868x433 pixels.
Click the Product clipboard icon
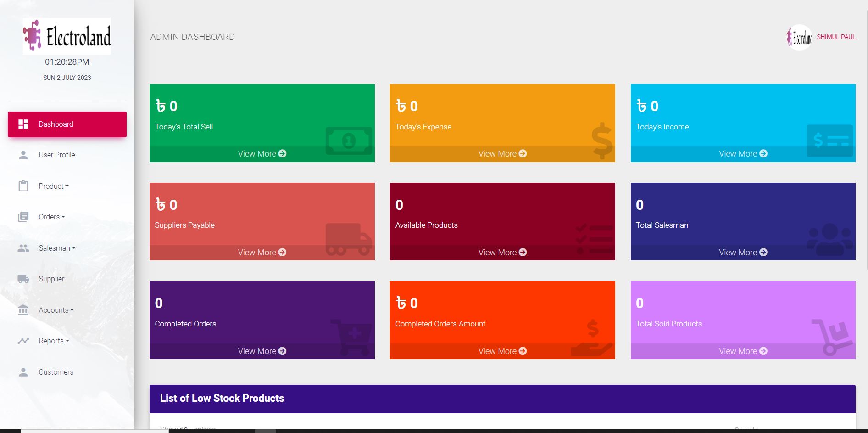(x=23, y=186)
